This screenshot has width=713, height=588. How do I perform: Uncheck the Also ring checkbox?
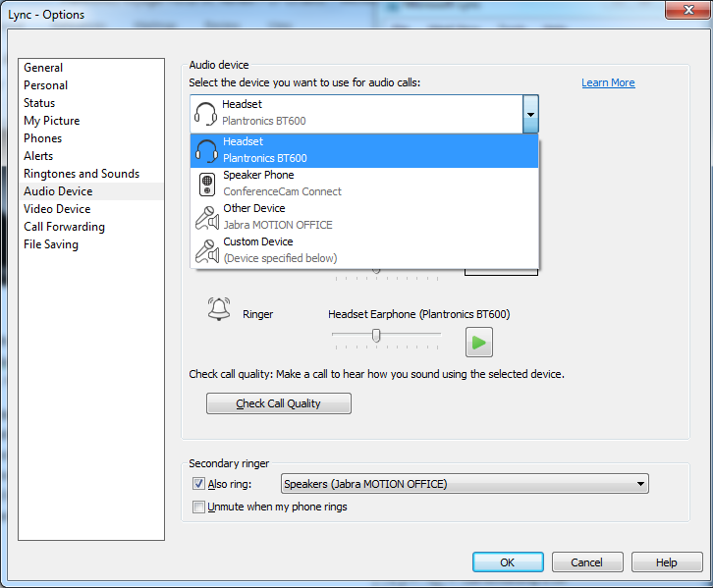pyautogui.click(x=198, y=484)
